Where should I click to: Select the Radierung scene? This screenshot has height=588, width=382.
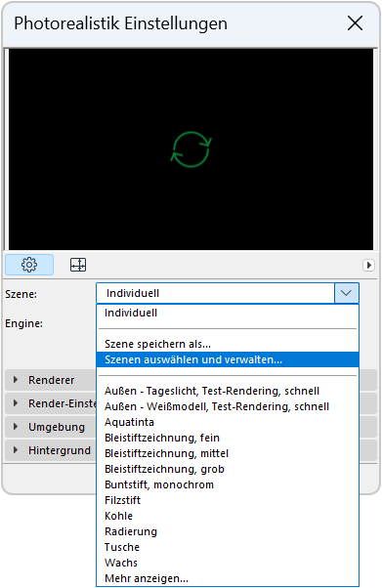pos(228,531)
